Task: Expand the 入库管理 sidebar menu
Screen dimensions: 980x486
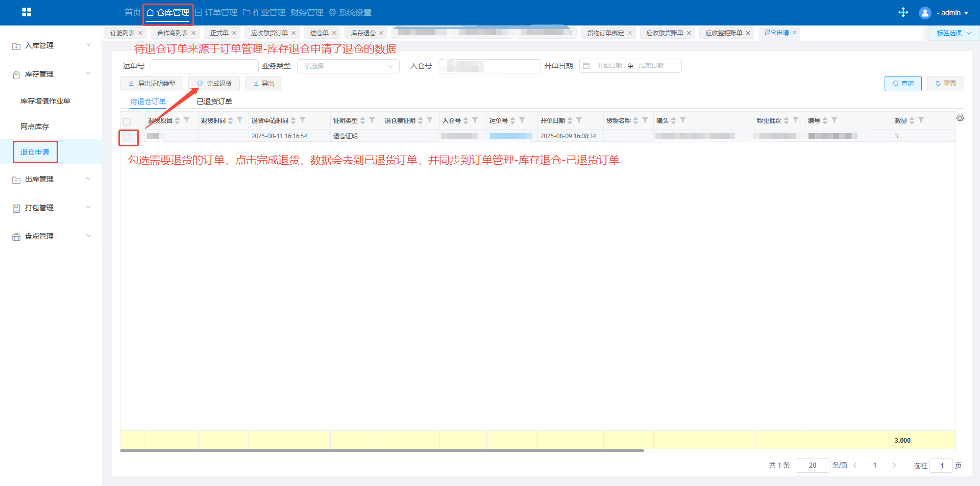Action: 51,45
